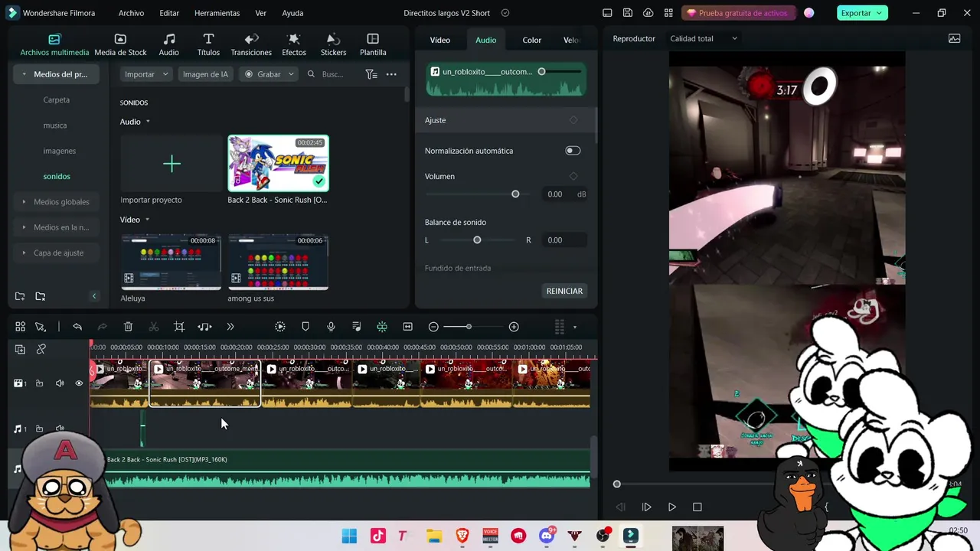Mute the video track speaker icon
The image size is (980, 551).
[60, 383]
